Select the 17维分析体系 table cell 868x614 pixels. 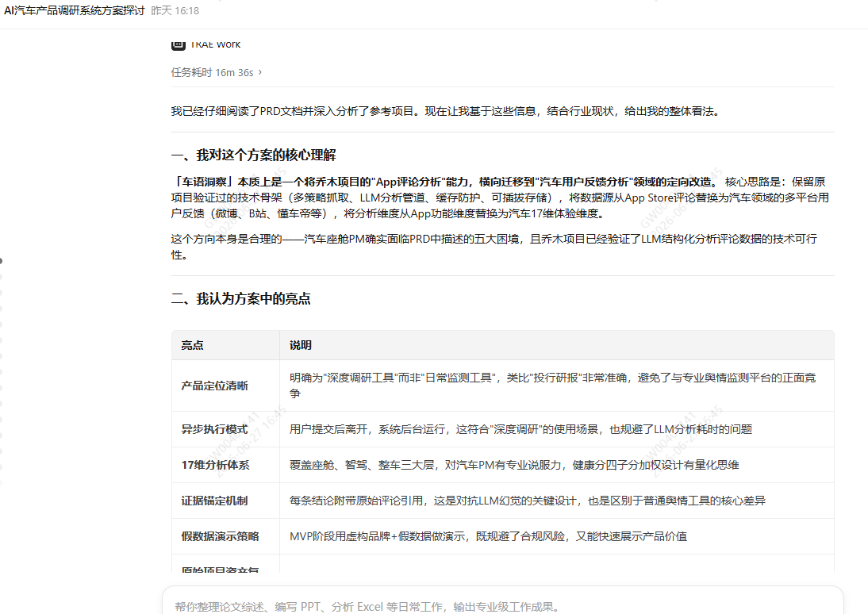click(x=226, y=465)
